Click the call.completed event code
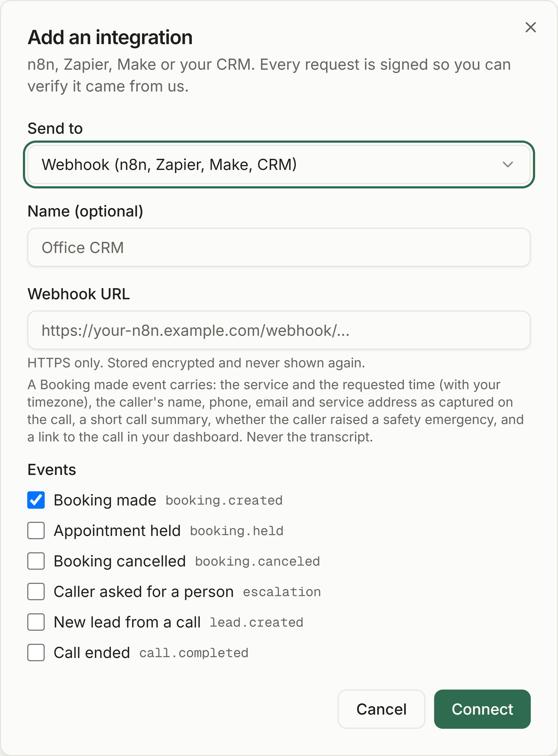The image size is (558, 756). [x=194, y=653]
